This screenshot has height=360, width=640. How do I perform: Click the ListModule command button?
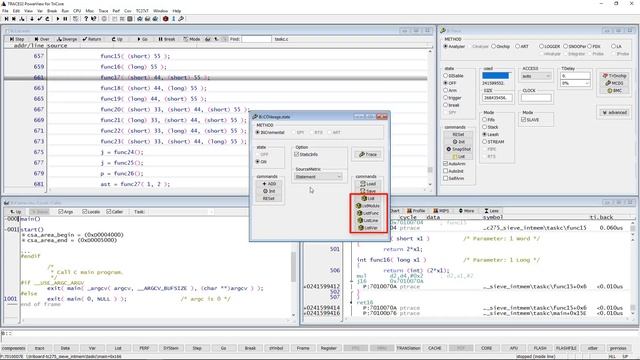tap(368, 206)
